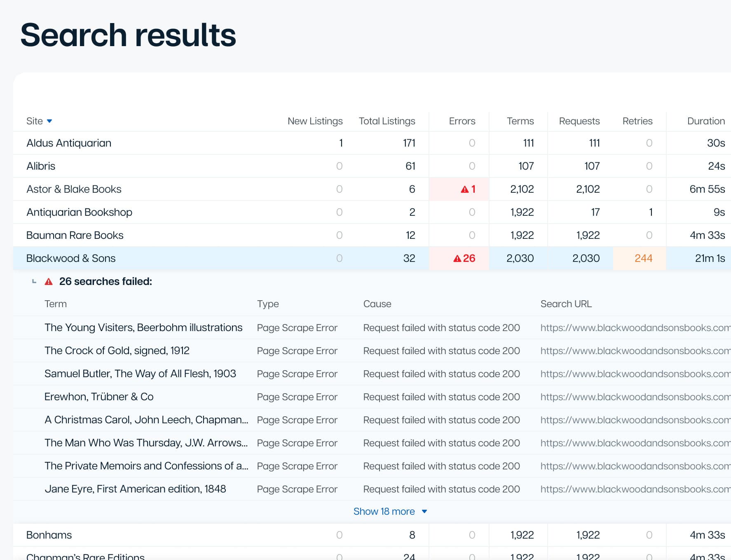Sort by Terms column header
731x560 pixels.
[x=520, y=121]
